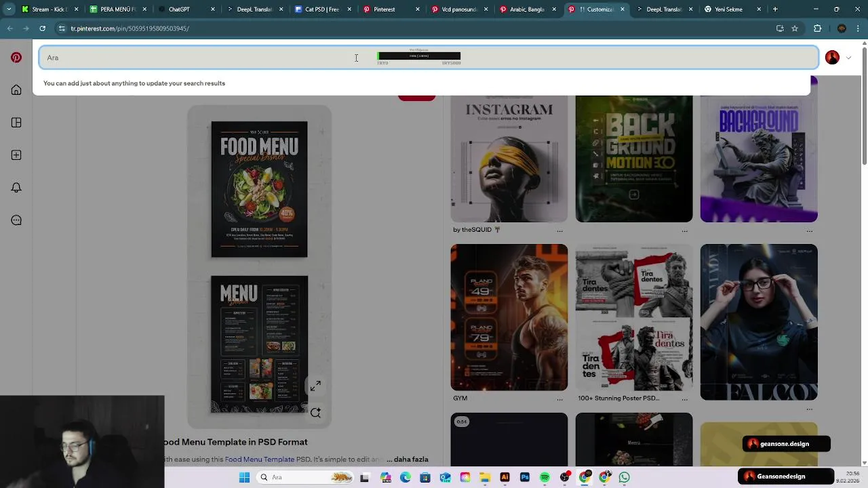The height and width of the screenshot is (488, 868).
Task: Open the purple Background statue pin
Action: click(759, 159)
